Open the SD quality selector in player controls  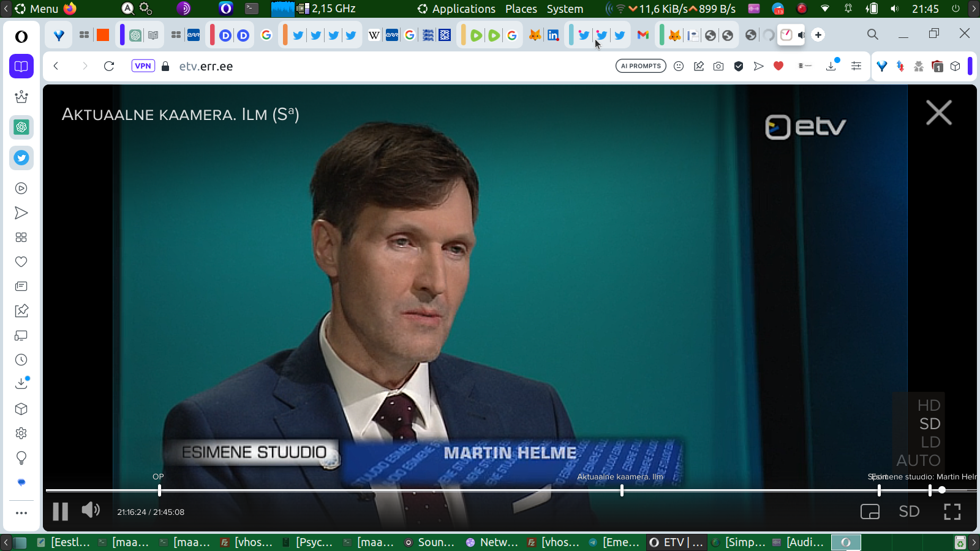point(909,511)
